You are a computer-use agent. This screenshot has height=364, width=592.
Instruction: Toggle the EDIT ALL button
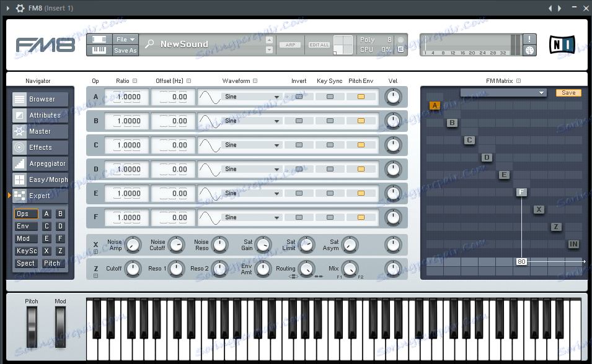coord(319,45)
